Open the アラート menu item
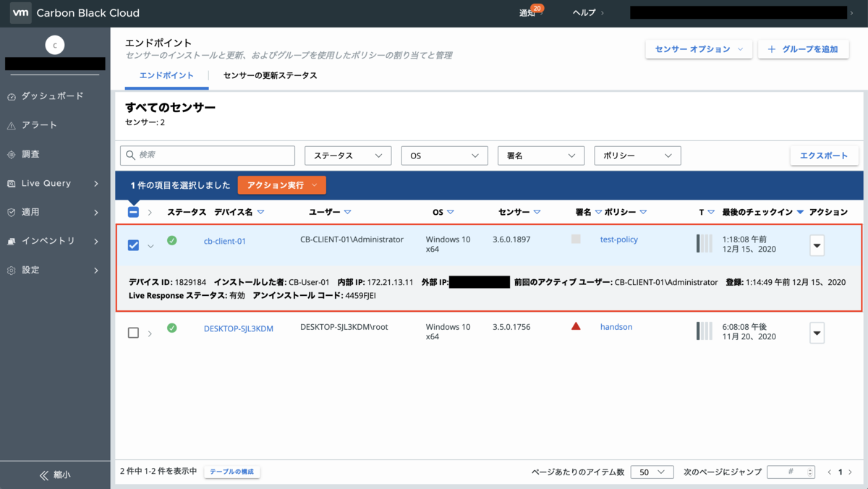This screenshot has width=868, height=489. tap(39, 125)
